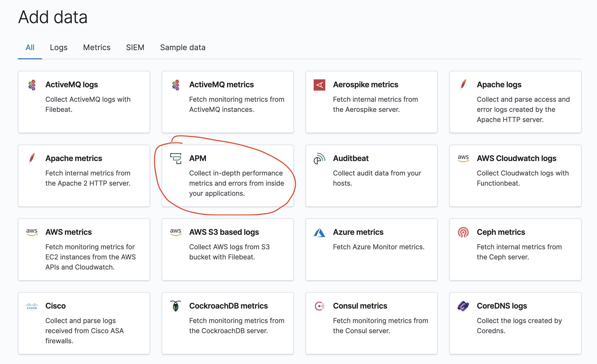
Task: Click the Ceph metrics icon
Action: coord(463,232)
